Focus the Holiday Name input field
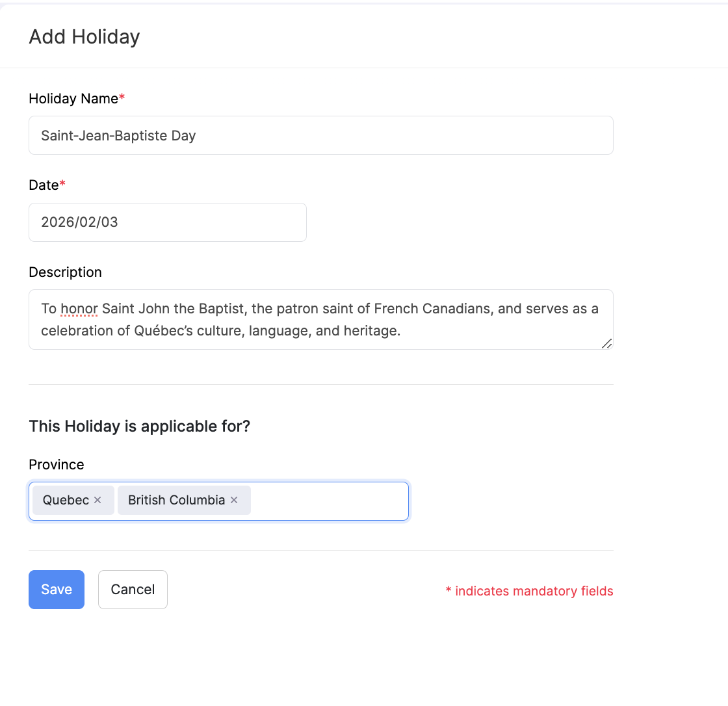The image size is (728, 706). point(320,136)
